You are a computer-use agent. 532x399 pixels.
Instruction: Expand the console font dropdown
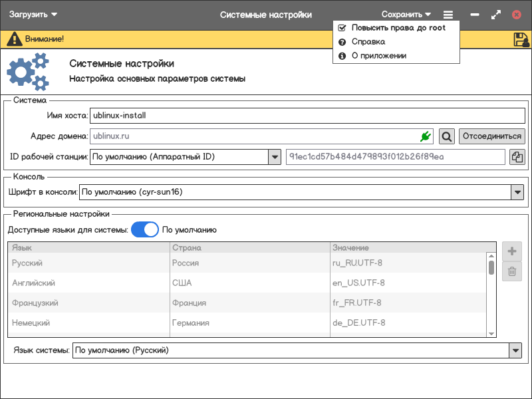(517, 192)
